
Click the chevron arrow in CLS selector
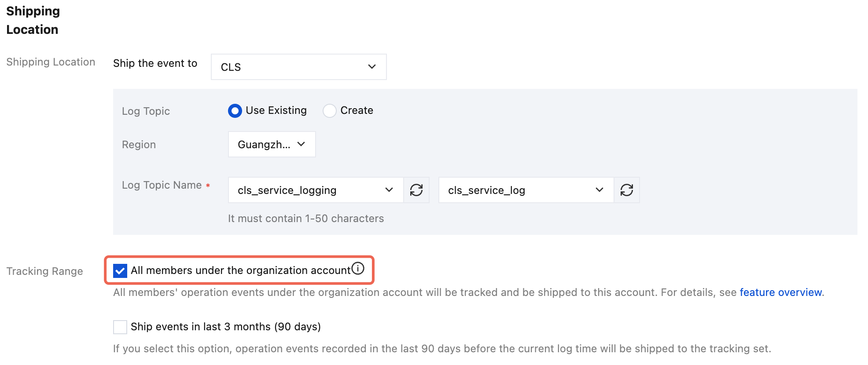tap(372, 67)
